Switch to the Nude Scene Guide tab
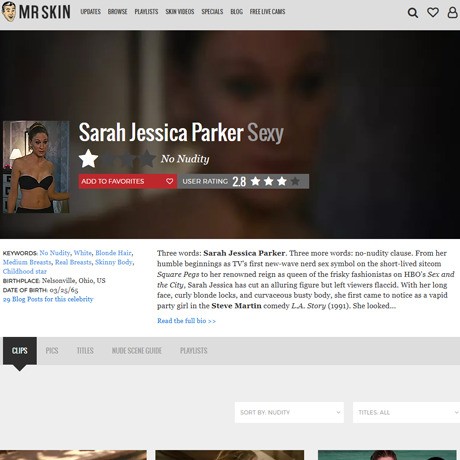 (x=137, y=351)
